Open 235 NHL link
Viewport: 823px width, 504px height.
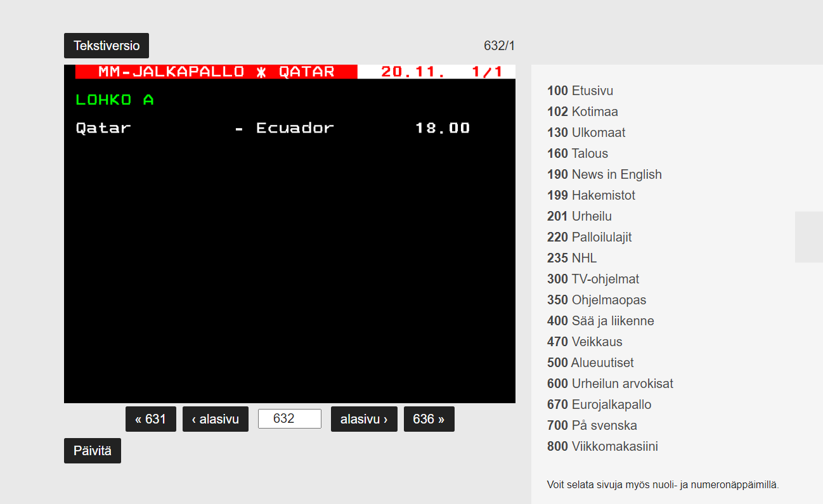point(572,258)
